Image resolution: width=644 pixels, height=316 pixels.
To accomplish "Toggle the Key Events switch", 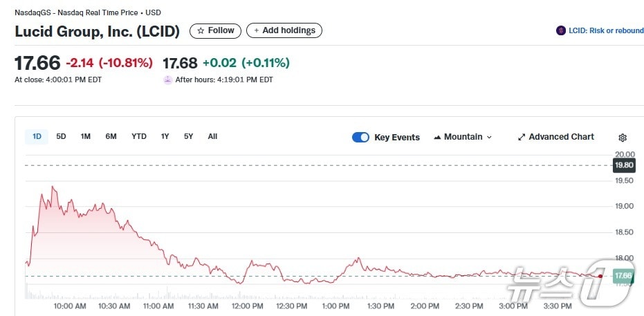I will (360, 137).
